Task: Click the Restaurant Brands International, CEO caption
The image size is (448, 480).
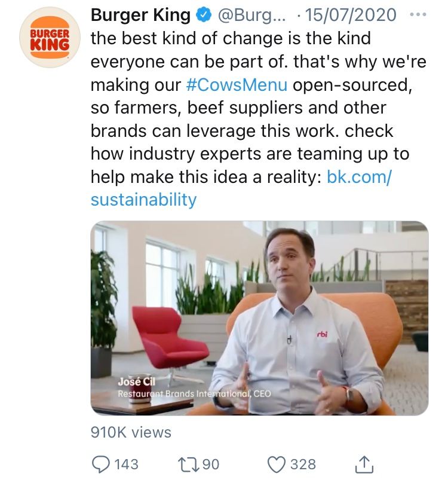Action: (x=195, y=394)
